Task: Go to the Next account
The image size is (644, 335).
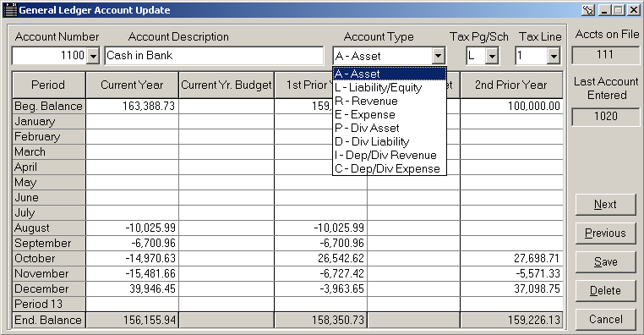Action: (x=605, y=205)
